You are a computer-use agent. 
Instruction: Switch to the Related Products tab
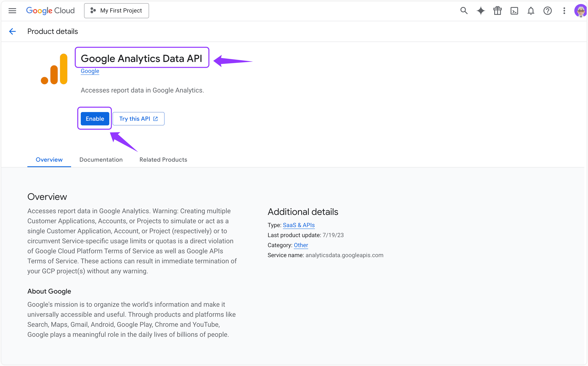pos(163,159)
